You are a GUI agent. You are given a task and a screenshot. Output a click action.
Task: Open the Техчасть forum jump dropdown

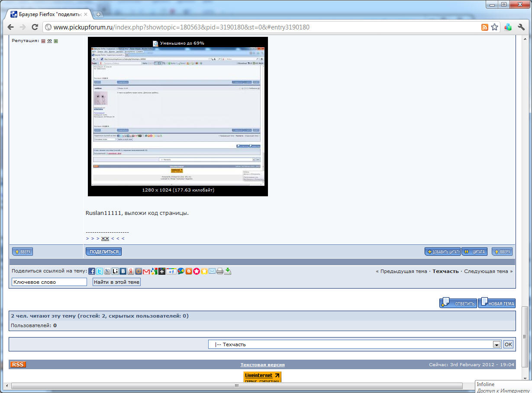coord(497,344)
